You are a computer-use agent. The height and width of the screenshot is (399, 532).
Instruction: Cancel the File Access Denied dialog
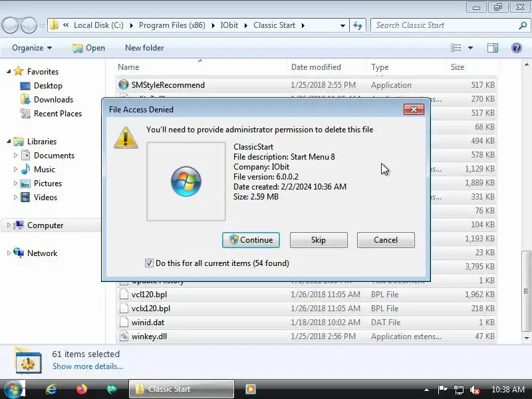[386, 240]
